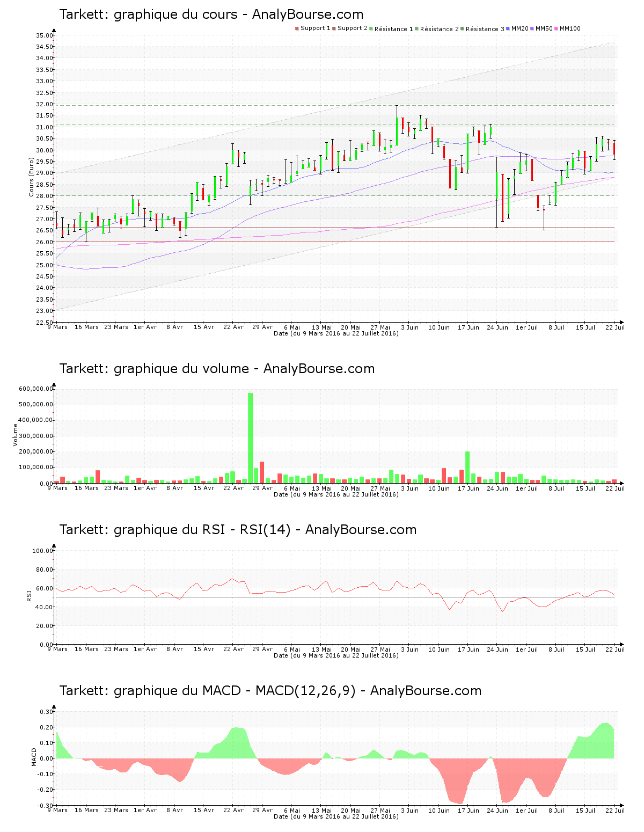Screen dimensions: 644x832
Task: Click '24 Juin' date on the volume chart axis
Action: [x=497, y=488]
